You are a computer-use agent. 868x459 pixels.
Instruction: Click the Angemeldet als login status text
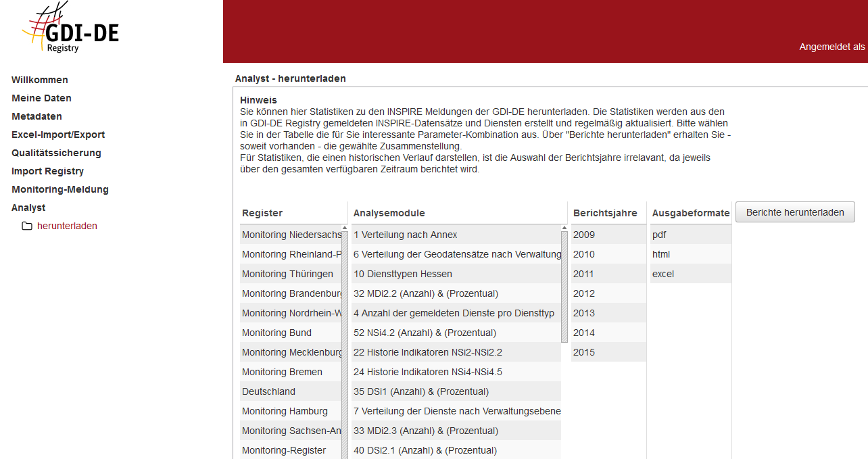point(832,47)
